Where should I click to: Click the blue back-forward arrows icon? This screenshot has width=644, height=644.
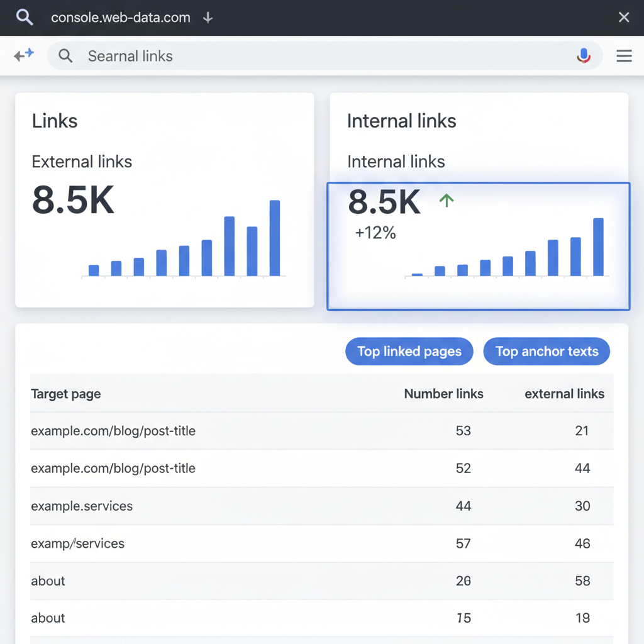coord(24,56)
